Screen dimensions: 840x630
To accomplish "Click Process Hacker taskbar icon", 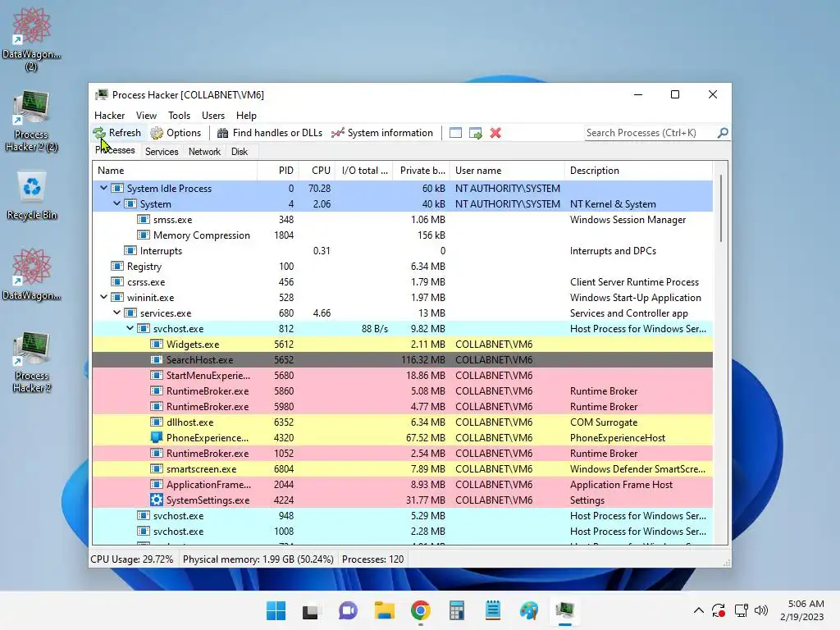I will (565, 610).
